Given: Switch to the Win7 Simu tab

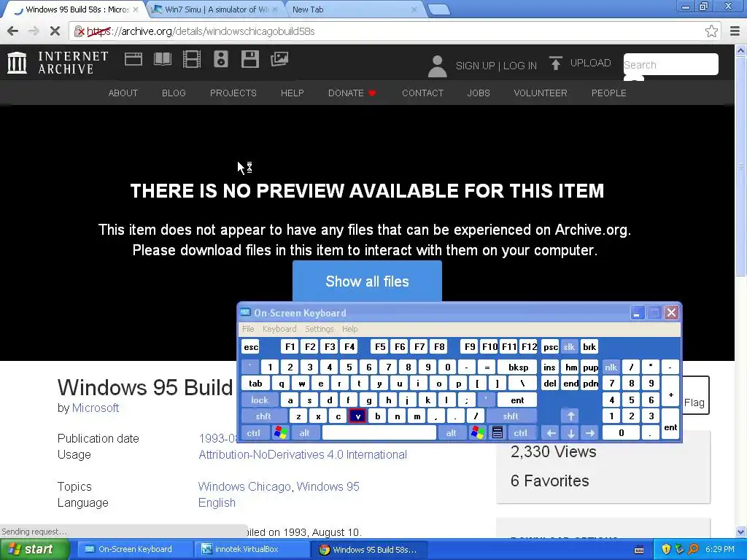Looking at the screenshot, I should 217,9.
